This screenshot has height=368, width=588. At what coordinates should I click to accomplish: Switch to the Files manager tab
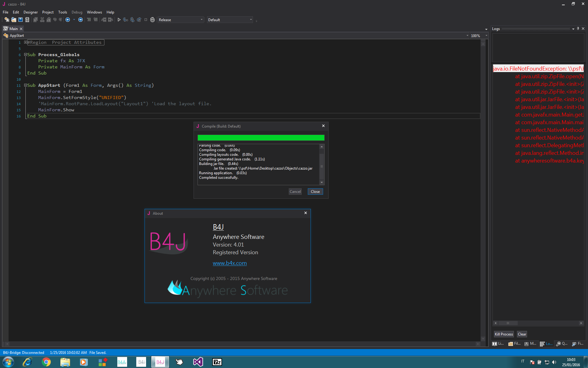click(x=515, y=344)
